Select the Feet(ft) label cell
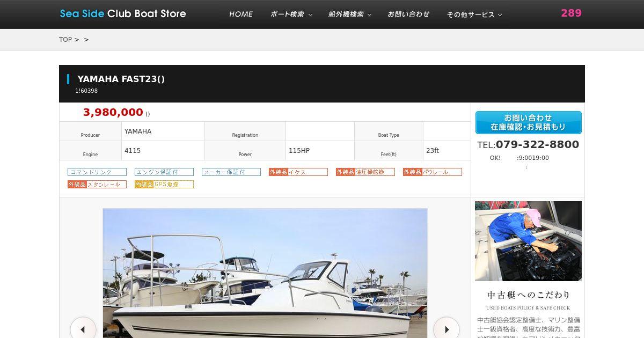 389,151
